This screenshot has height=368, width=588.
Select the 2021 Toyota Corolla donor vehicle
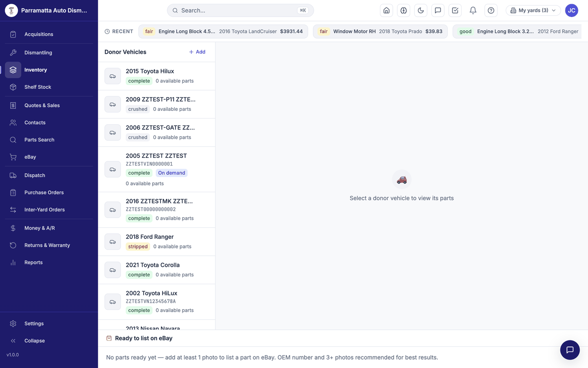[x=157, y=270]
